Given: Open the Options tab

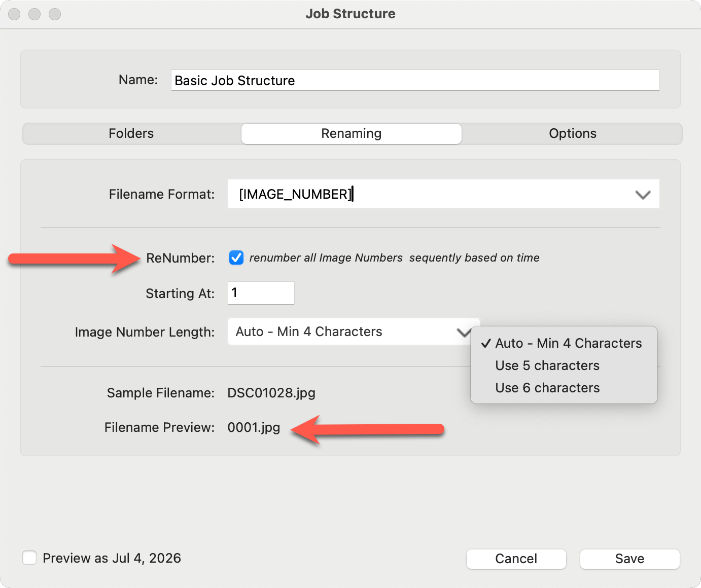Looking at the screenshot, I should tap(572, 134).
